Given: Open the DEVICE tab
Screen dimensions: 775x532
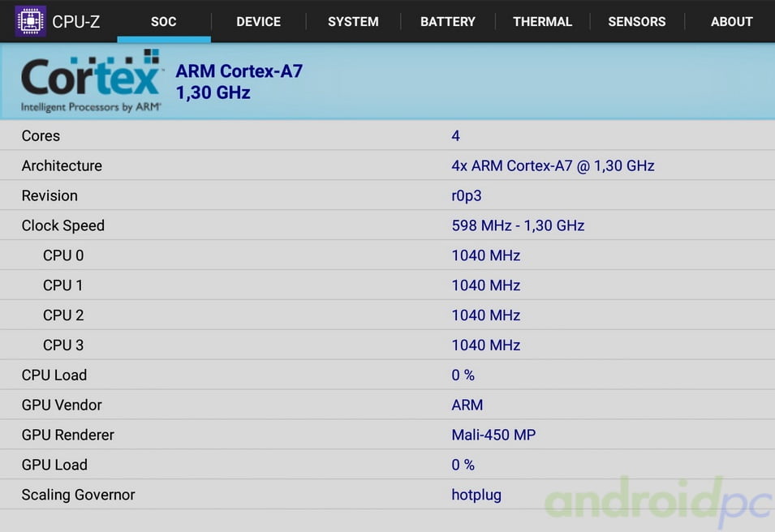Looking at the screenshot, I should 258,22.
